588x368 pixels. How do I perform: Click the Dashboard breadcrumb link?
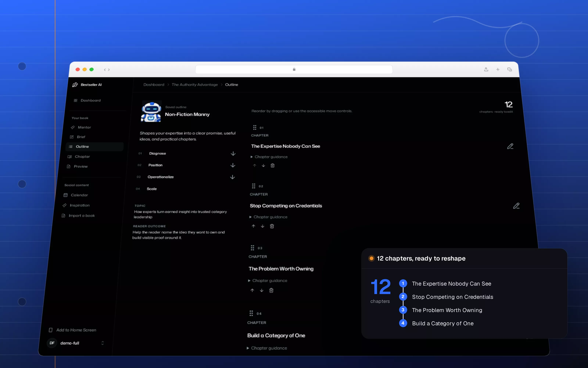coord(154,85)
